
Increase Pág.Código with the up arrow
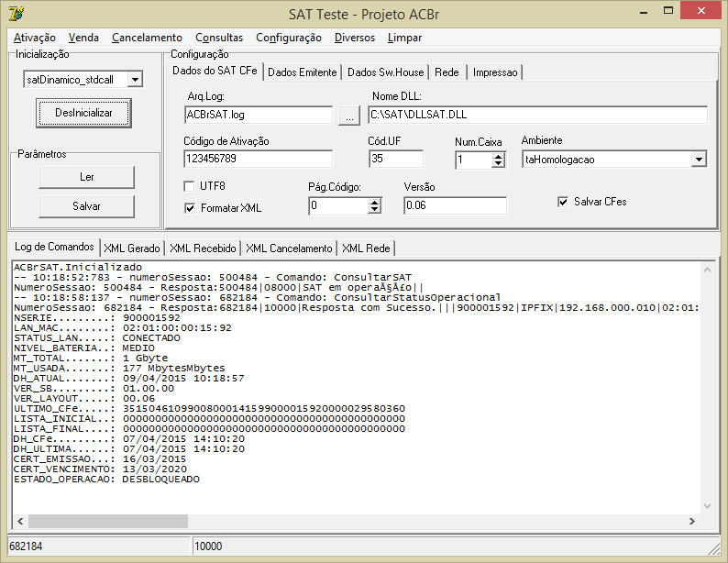pos(374,202)
